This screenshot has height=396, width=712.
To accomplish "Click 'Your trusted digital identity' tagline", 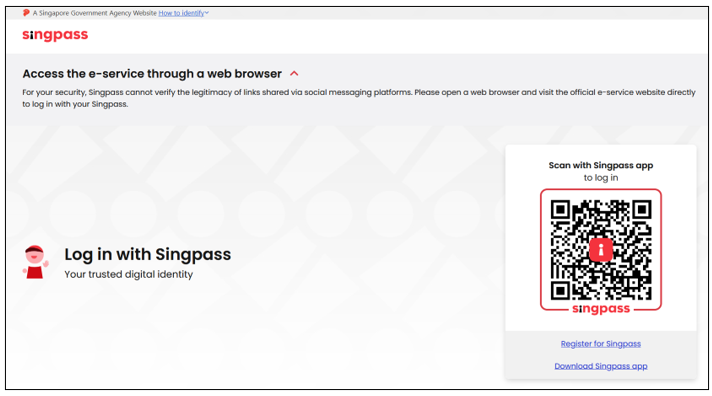I will click(x=129, y=274).
